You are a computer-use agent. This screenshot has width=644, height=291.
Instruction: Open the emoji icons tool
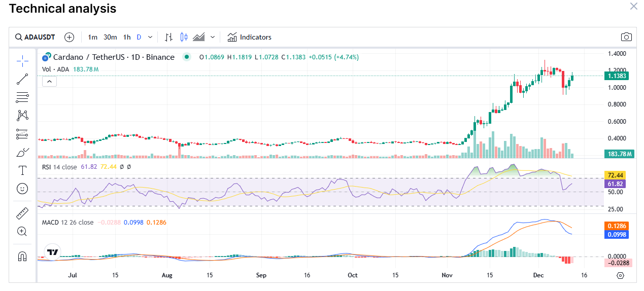tap(22, 188)
